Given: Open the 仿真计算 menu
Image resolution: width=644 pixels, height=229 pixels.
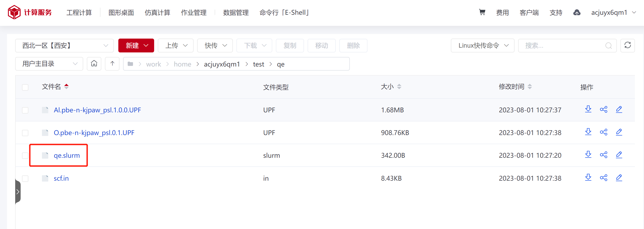Looking at the screenshot, I should [x=157, y=12].
